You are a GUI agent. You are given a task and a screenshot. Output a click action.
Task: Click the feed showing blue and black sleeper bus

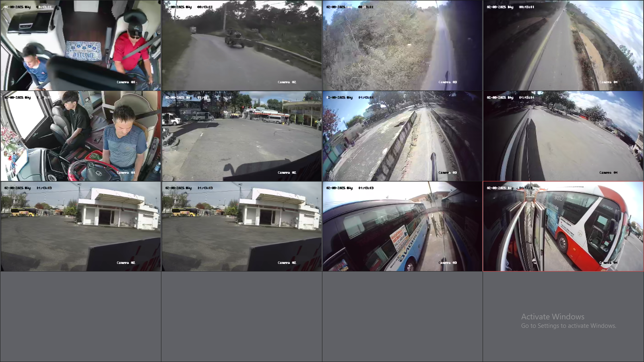point(402,226)
